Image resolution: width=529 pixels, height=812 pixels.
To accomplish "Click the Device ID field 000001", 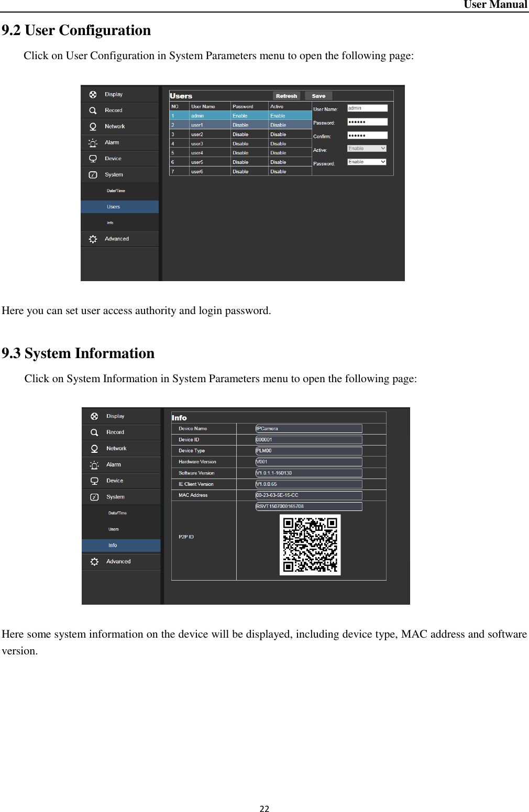I will pos(309,440).
